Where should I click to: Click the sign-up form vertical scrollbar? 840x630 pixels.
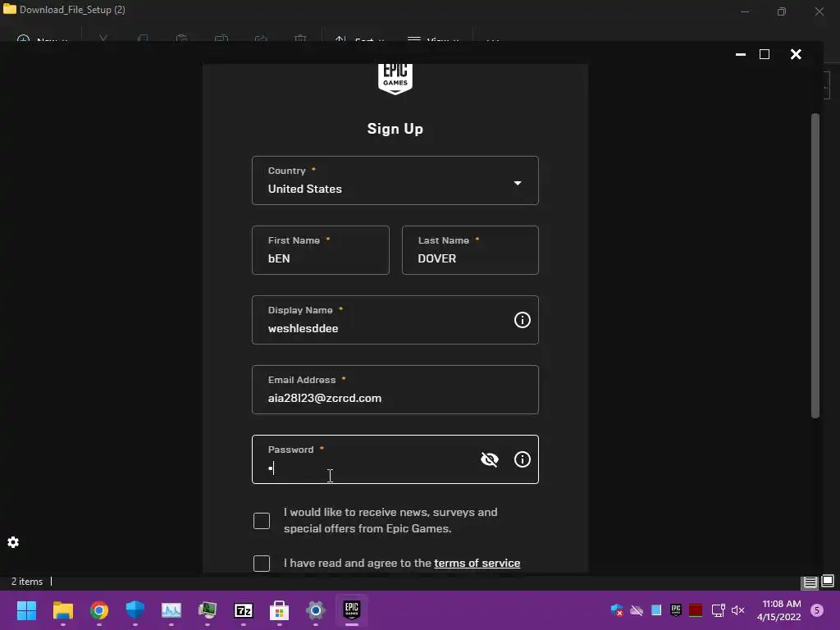coord(815,265)
